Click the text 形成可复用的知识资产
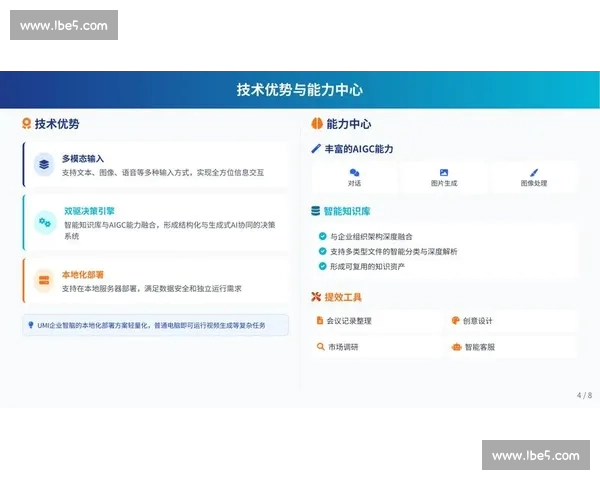The width and height of the screenshot is (600, 480). (x=367, y=266)
